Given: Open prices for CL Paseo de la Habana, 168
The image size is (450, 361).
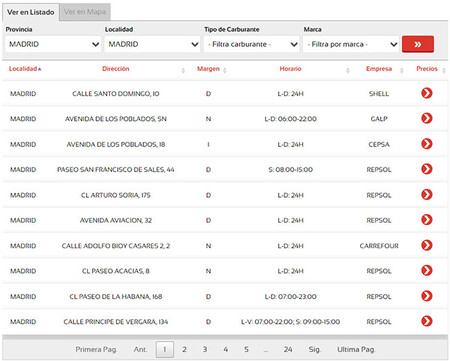Looking at the screenshot, I should 427,296.
